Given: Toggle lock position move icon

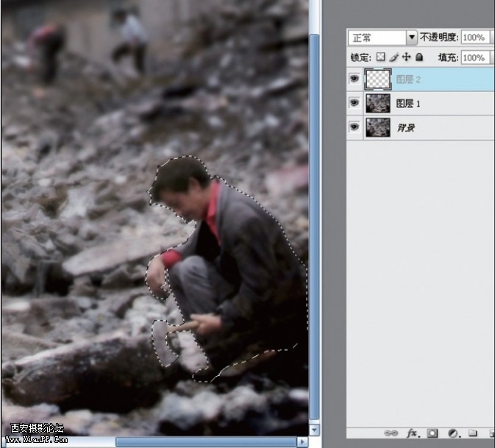Looking at the screenshot, I should [406, 57].
